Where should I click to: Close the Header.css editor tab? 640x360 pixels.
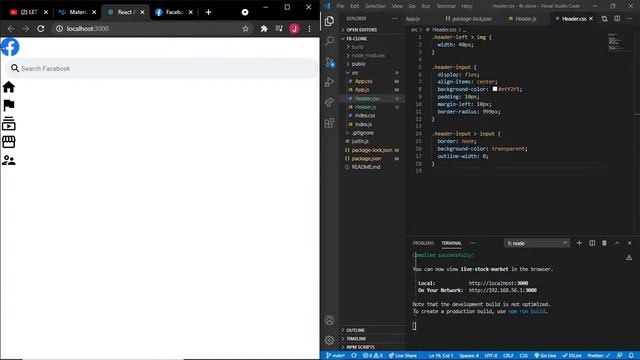pos(591,19)
